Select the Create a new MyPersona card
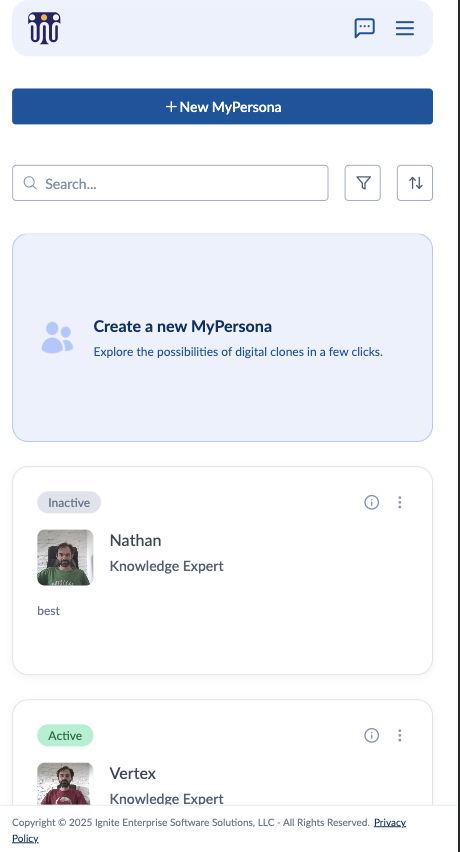The height and width of the screenshot is (852, 460). [223, 337]
